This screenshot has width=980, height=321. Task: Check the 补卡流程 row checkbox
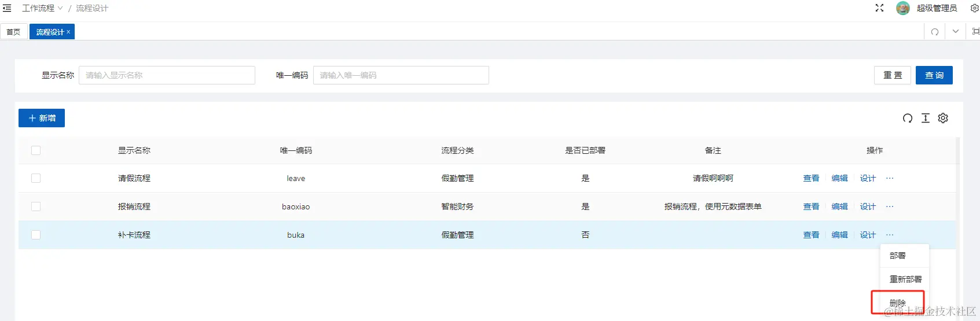(36, 235)
